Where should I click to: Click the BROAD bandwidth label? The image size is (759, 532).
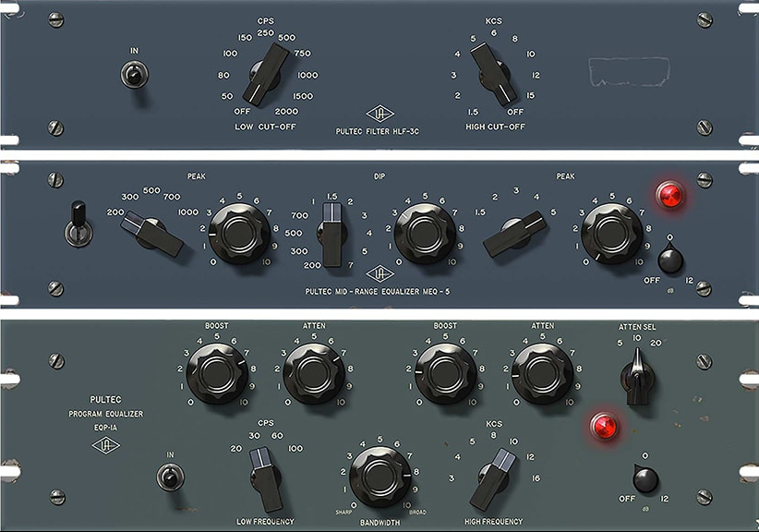click(x=417, y=513)
